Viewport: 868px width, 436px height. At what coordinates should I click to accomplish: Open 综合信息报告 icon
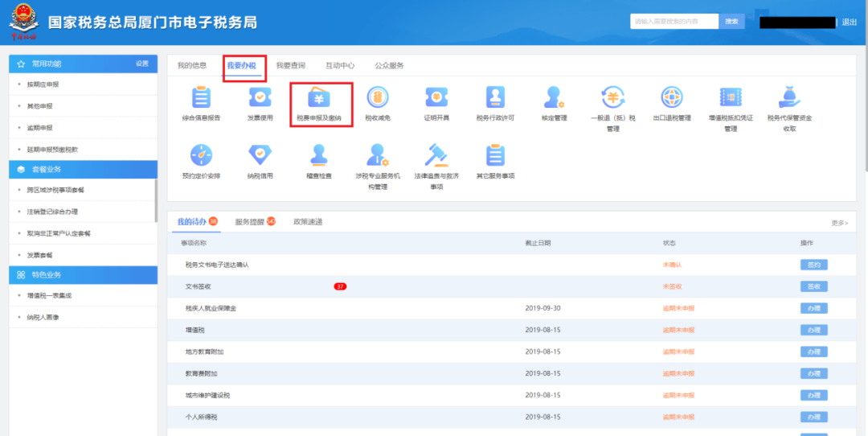tap(201, 98)
